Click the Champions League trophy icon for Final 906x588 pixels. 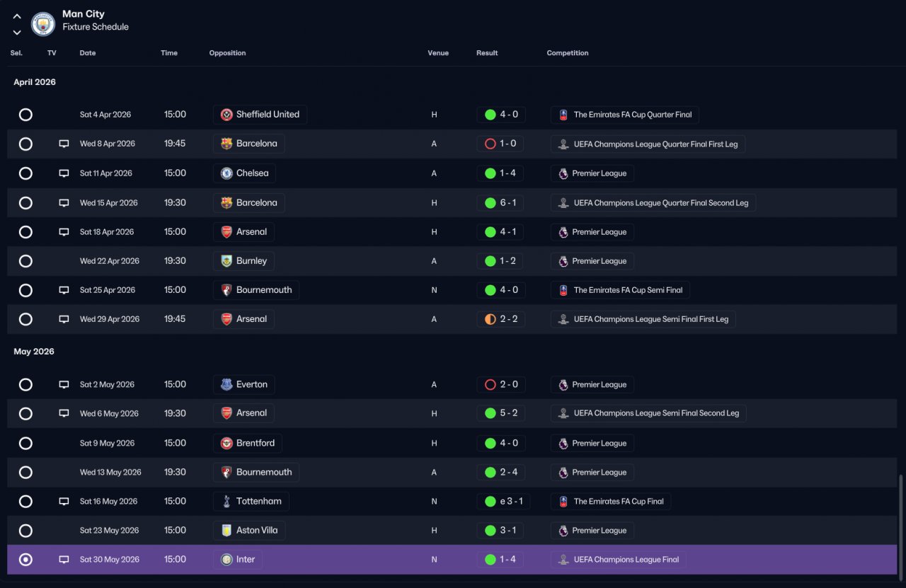click(x=563, y=560)
